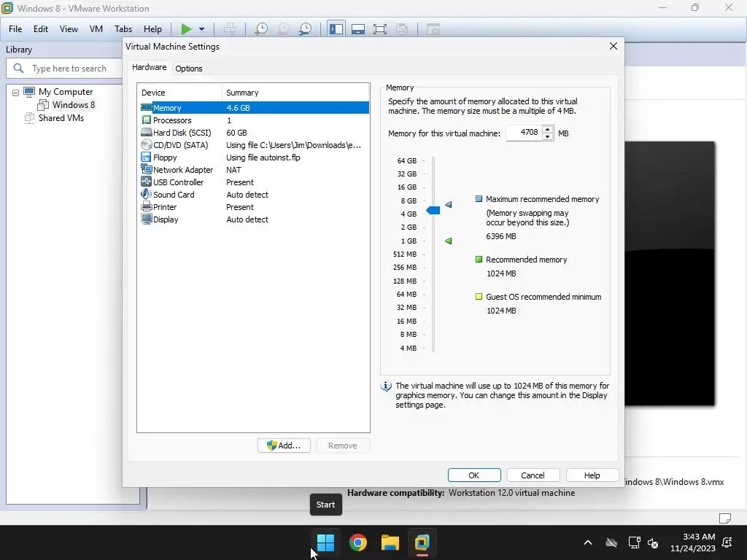The width and height of the screenshot is (747, 560).
Task: Select the Memory device row
Action: coord(255,108)
